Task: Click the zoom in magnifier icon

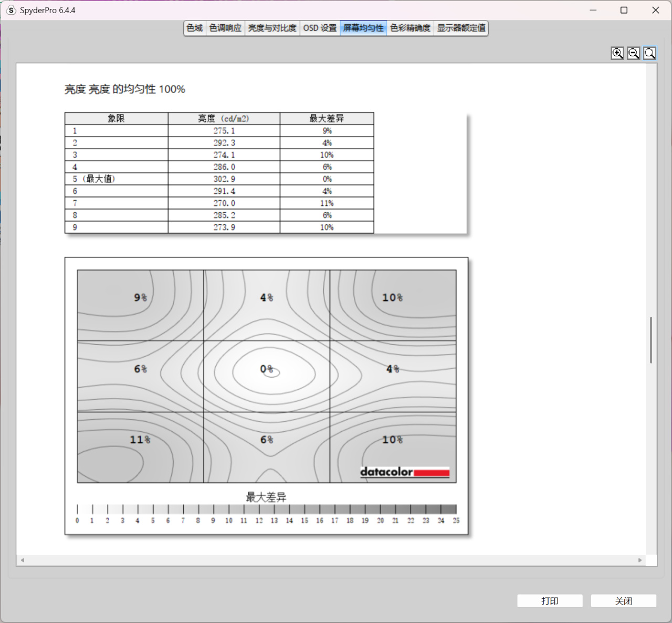Action: (x=617, y=53)
